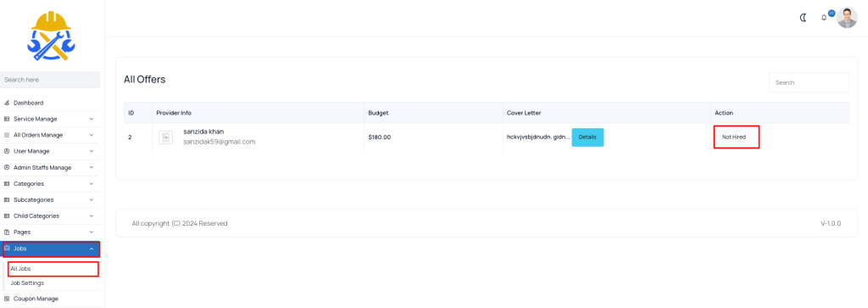This screenshot has height=308, width=868.
Task: Open the User Manage menu label
Action: [x=31, y=151]
